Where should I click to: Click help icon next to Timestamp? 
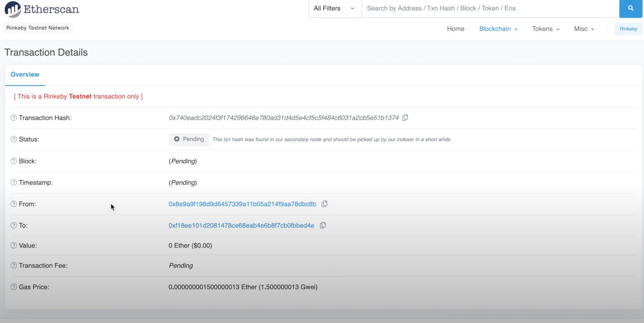(14, 182)
